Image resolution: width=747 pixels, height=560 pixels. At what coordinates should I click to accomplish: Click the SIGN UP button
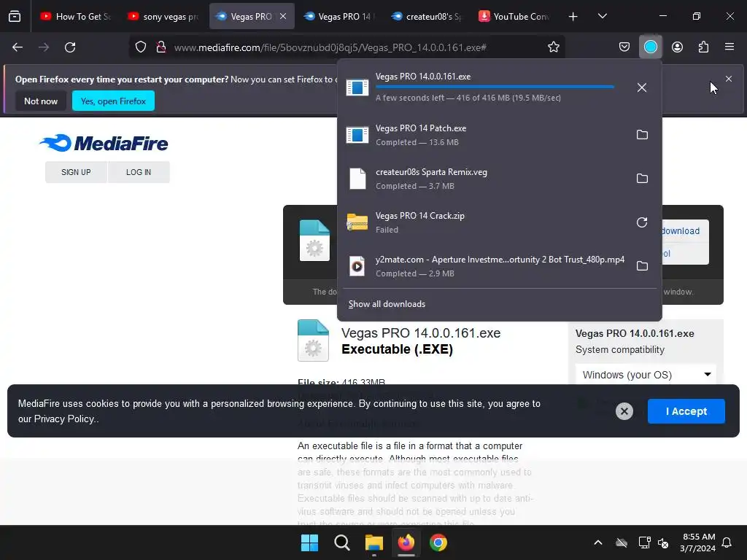click(x=76, y=172)
